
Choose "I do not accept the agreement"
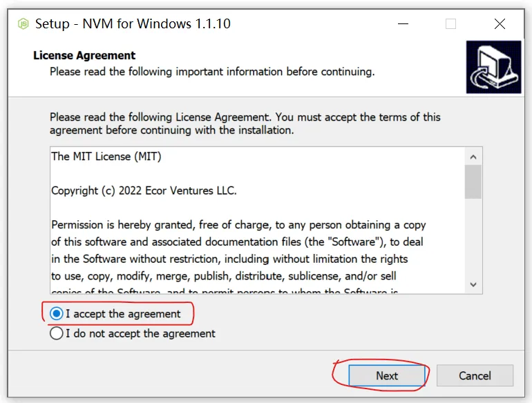pyautogui.click(x=57, y=334)
